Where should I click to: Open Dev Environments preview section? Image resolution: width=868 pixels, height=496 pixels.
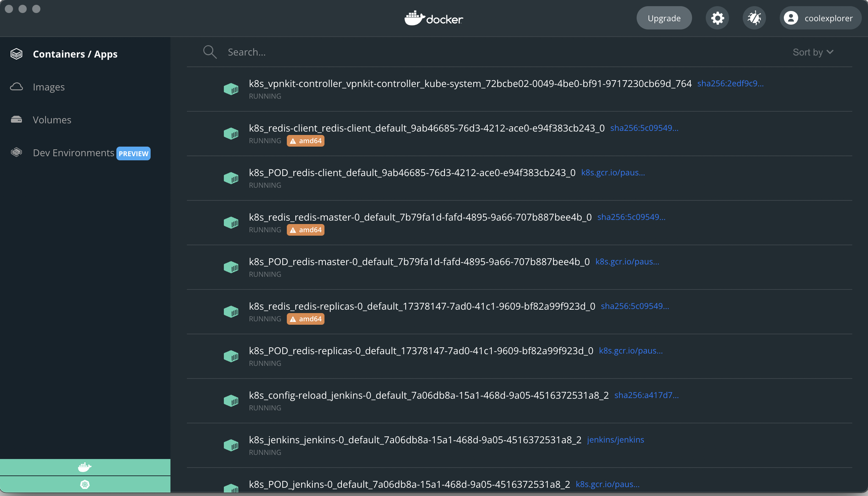pyautogui.click(x=74, y=153)
